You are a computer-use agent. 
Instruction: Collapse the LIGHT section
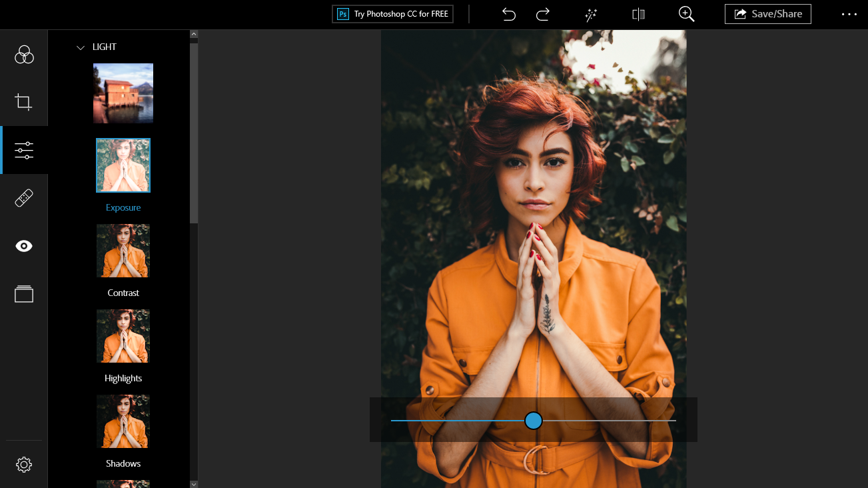tap(79, 47)
